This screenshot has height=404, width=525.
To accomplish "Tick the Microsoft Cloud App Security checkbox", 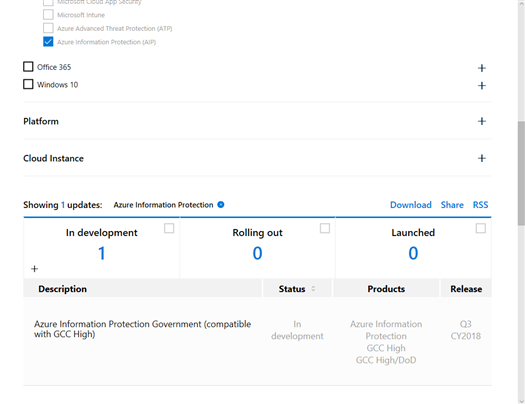I will point(48,3).
